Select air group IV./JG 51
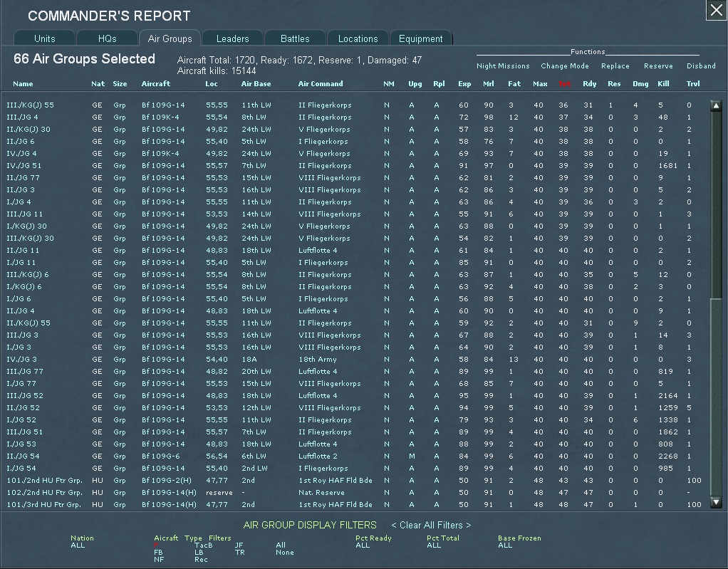 click(24, 165)
